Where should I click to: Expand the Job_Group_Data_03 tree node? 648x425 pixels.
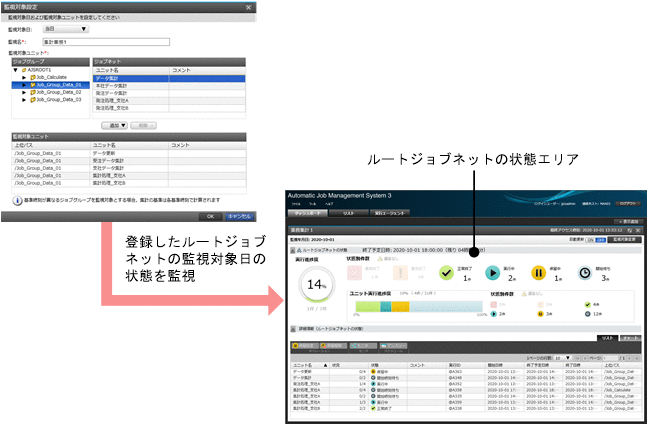(x=24, y=100)
